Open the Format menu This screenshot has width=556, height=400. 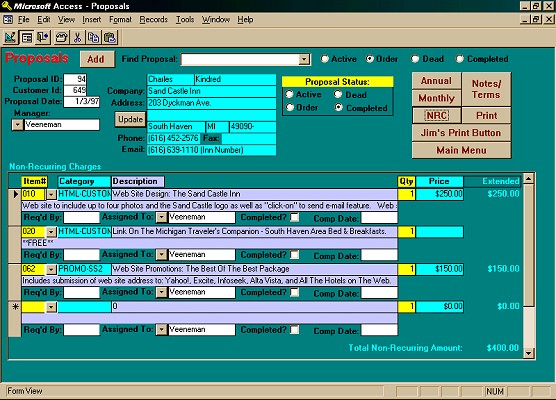120,20
